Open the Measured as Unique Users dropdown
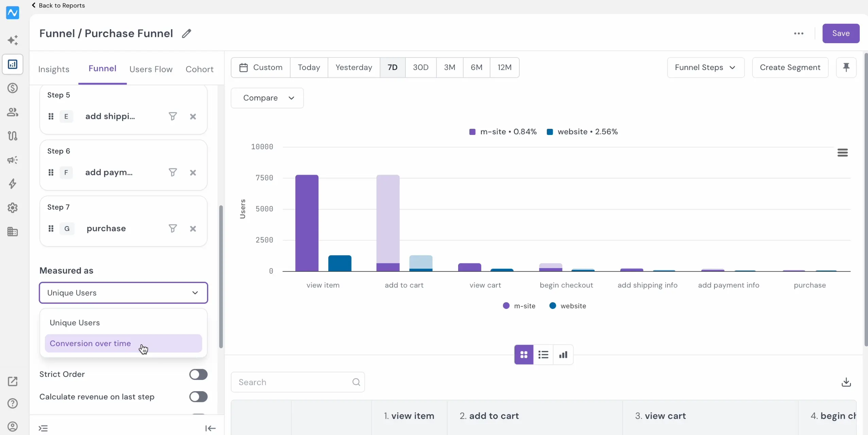The height and width of the screenshot is (435, 868). pyautogui.click(x=123, y=293)
